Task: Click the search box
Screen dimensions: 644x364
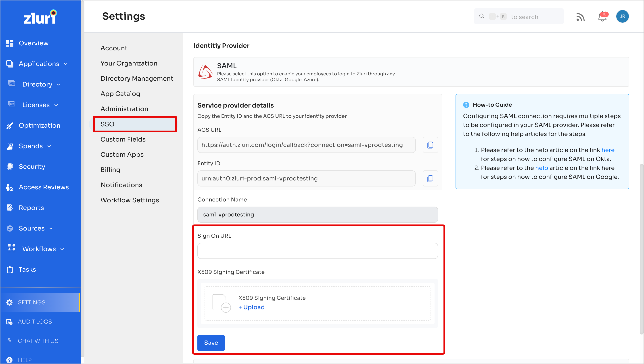Action: (519, 17)
